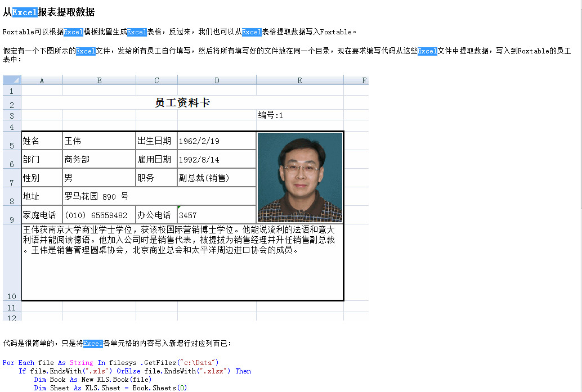This screenshot has width=582, height=392.
Task: Click the code line Dim Sheet As XLS.Sheet
Action: (110, 388)
